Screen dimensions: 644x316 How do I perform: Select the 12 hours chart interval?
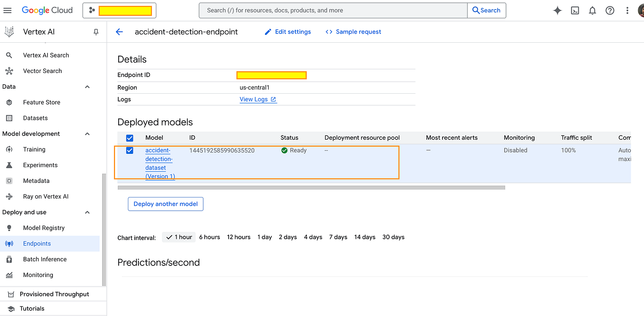point(239,237)
